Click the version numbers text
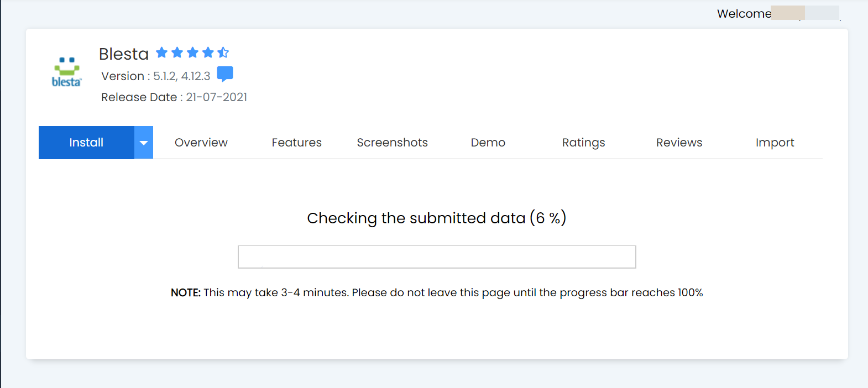 point(181,76)
